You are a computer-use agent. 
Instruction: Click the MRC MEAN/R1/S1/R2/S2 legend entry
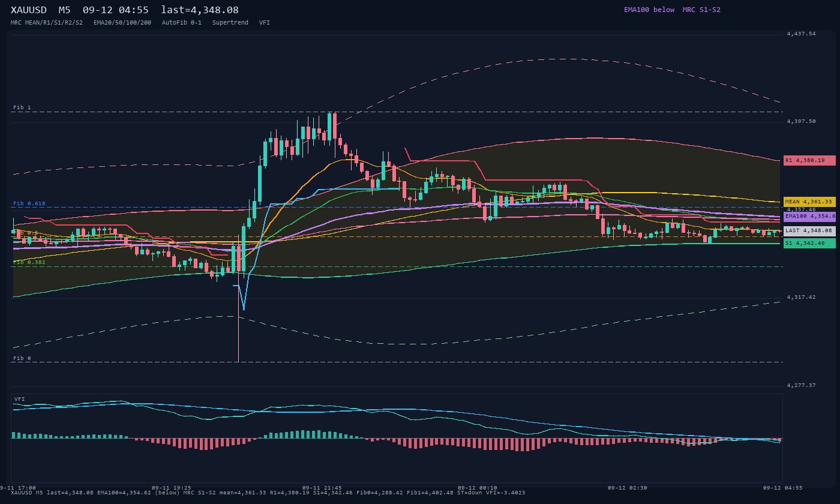coord(47,23)
